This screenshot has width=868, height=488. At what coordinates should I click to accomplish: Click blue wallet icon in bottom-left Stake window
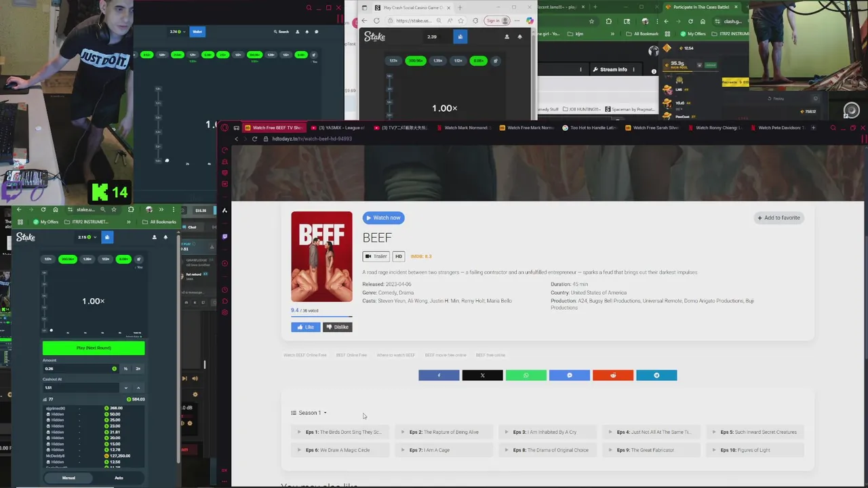[x=107, y=237]
